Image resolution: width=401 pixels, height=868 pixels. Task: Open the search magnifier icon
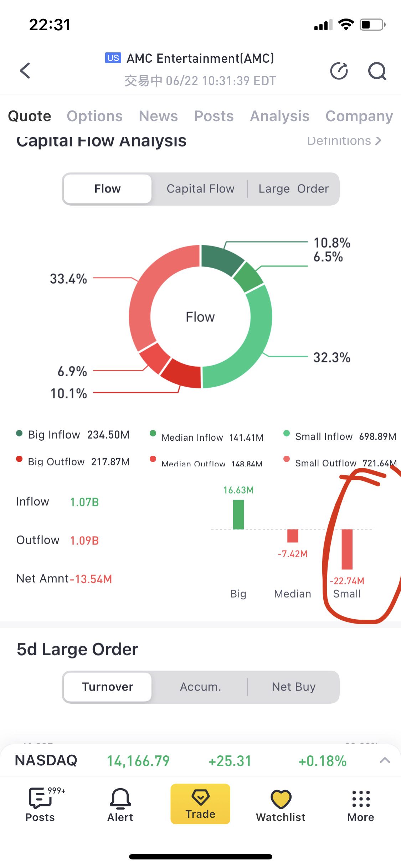377,71
